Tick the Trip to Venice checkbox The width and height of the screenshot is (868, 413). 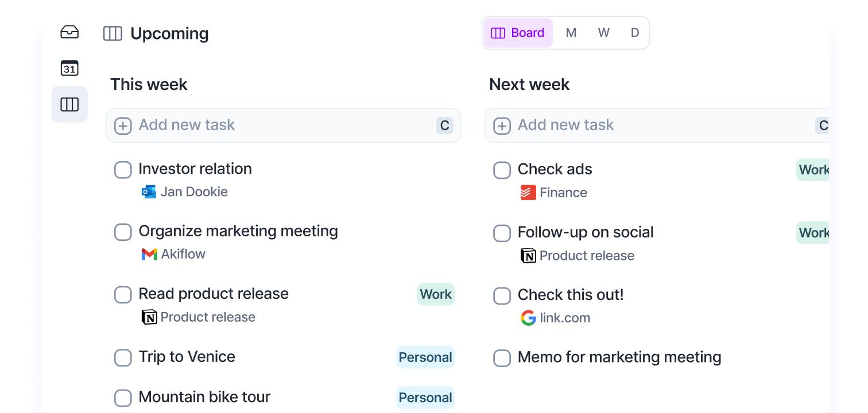tap(123, 357)
